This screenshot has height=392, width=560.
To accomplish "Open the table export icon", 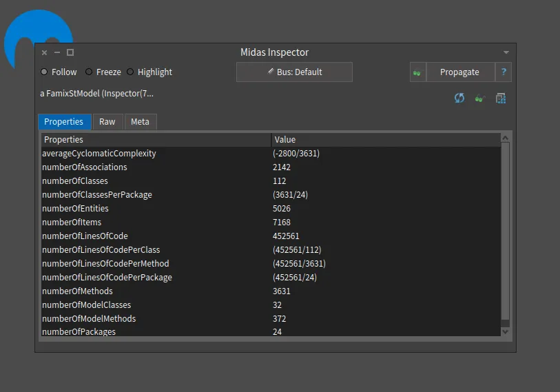I will pos(501,99).
